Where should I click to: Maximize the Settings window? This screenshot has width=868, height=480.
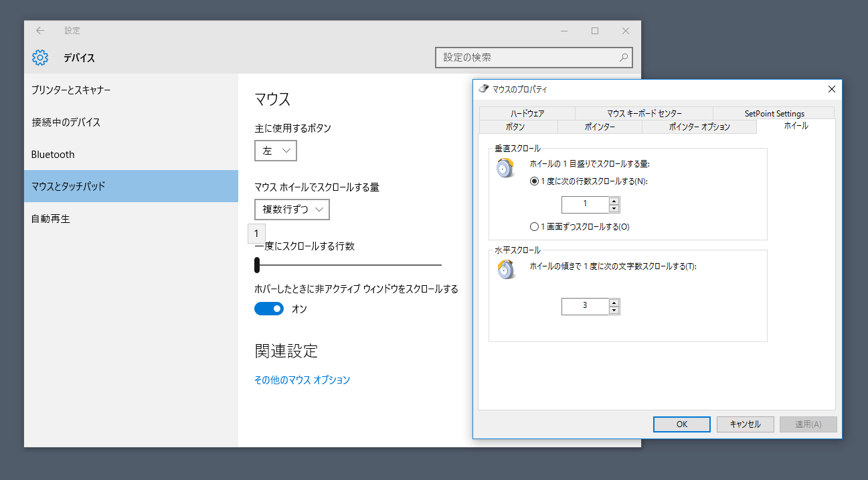click(x=595, y=31)
